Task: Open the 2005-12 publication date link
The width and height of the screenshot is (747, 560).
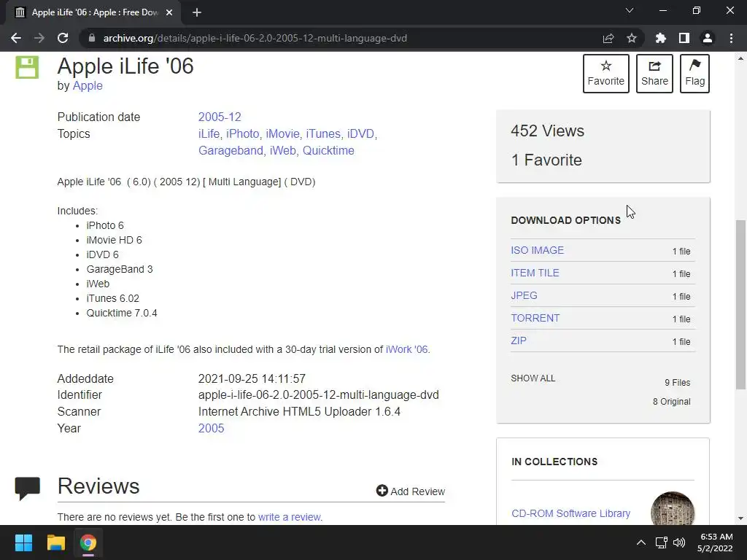Action: (x=220, y=117)
